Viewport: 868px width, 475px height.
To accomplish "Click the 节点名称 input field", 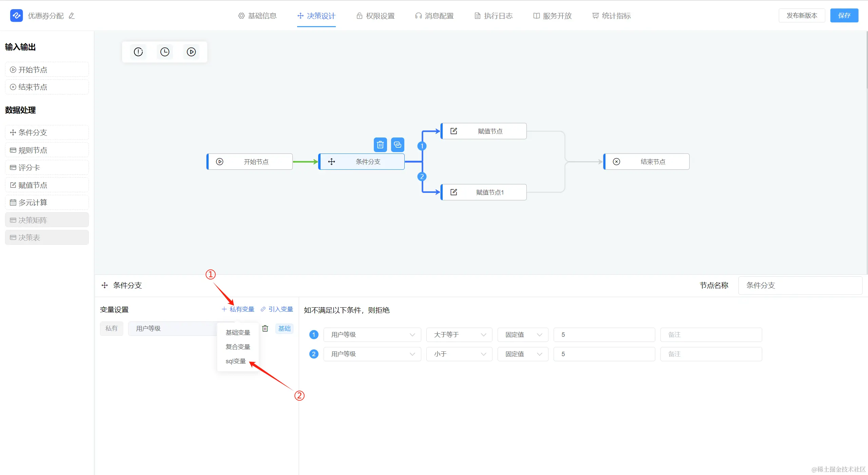I will pyautogui.click(x=800, y=286).
